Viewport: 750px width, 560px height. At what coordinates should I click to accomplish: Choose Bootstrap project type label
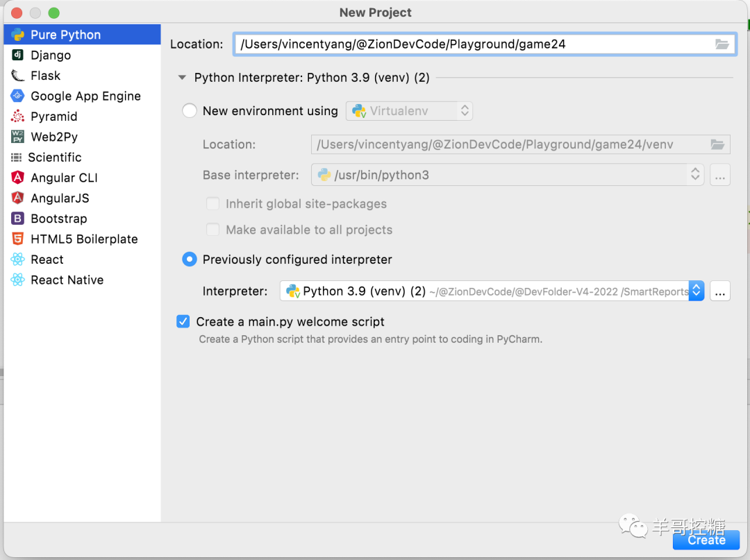pos(59,219)
